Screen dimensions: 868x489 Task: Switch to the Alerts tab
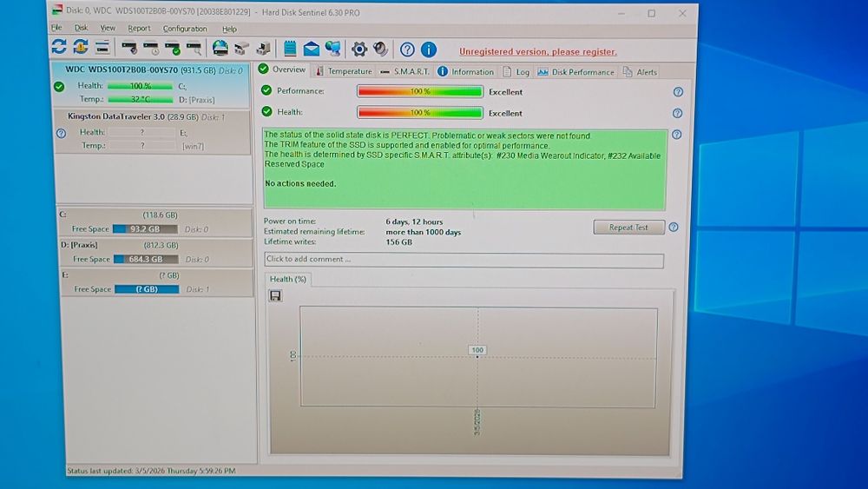click(x=640, y=72)
